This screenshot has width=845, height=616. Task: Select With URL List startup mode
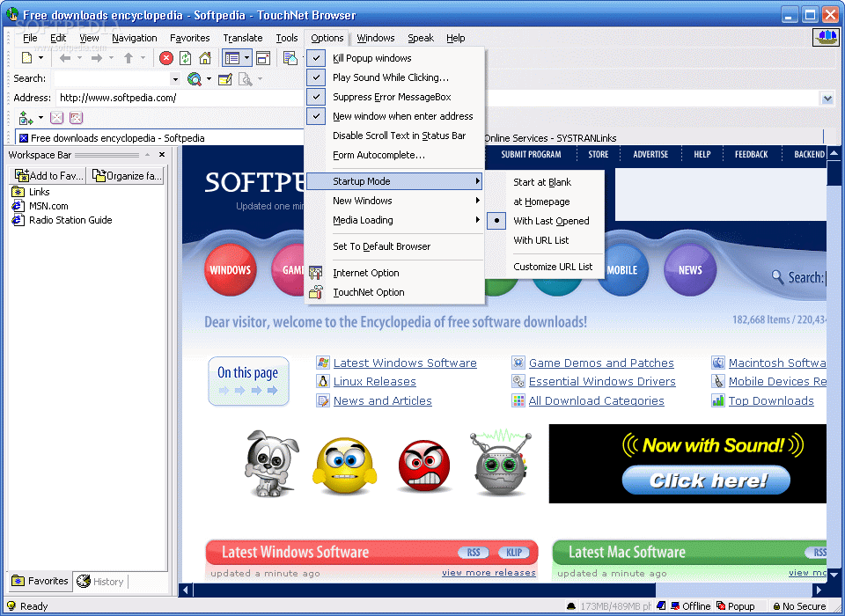pyautogui.click(x=545, y=240)
